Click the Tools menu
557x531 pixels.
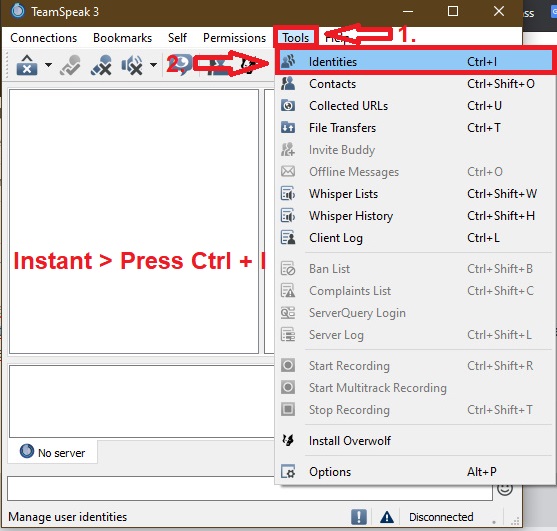point(296,38)
